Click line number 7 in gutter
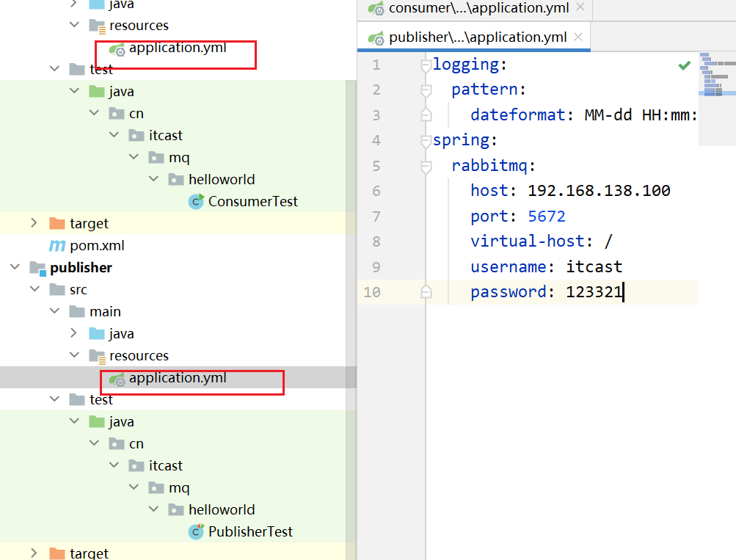 [376, 217]
